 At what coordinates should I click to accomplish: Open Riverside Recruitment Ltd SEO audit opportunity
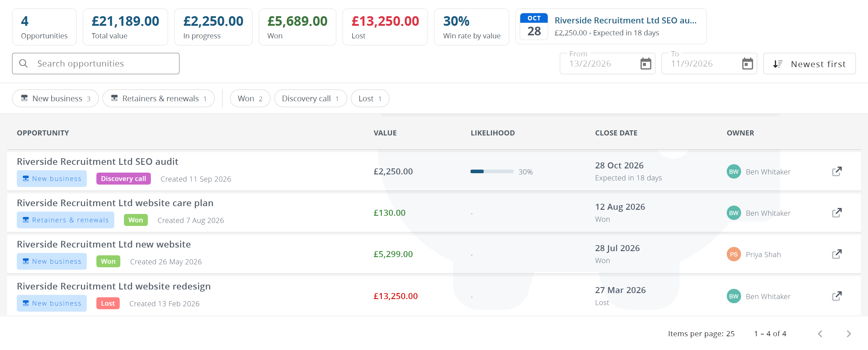click(97, 162)
